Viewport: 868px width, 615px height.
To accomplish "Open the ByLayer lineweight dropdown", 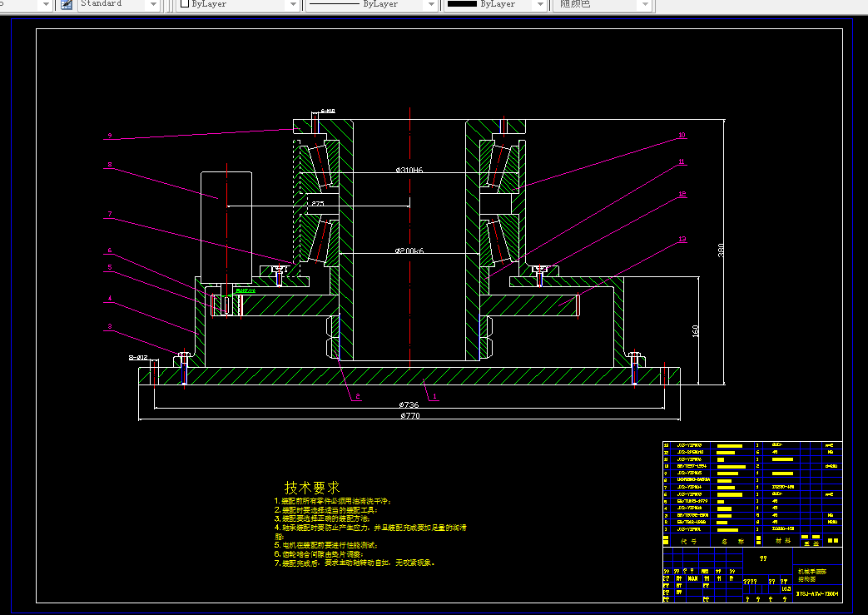I will (540, 4).
